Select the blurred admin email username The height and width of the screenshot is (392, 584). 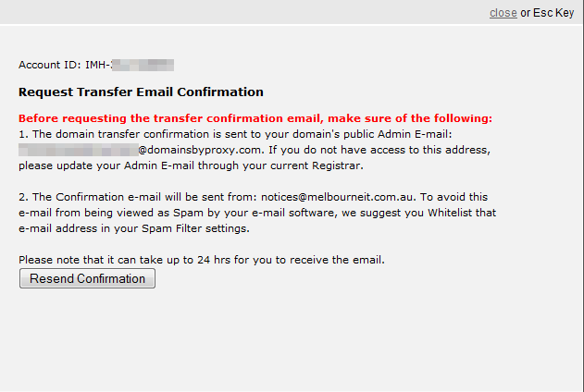coord(78,148)
